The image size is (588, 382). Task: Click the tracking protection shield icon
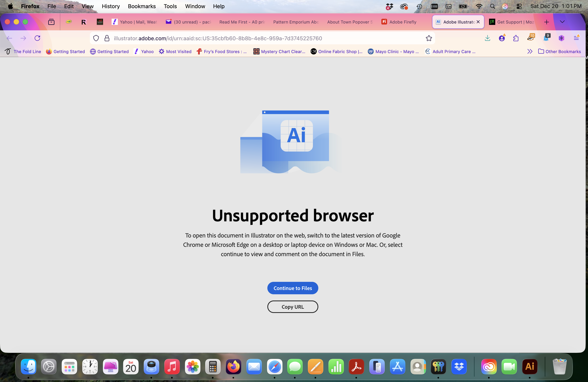(x=96, y=38)
